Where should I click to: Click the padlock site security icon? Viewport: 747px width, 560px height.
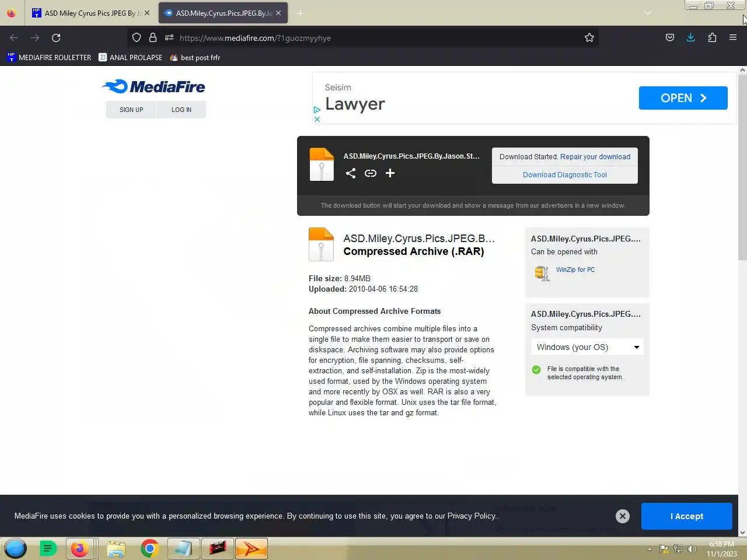153,38
